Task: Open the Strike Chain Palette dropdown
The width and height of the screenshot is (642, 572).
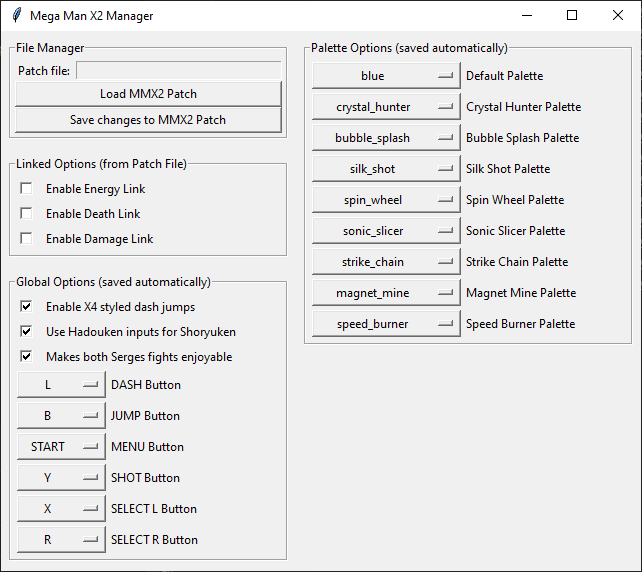Action: click(x=386, y=262)
